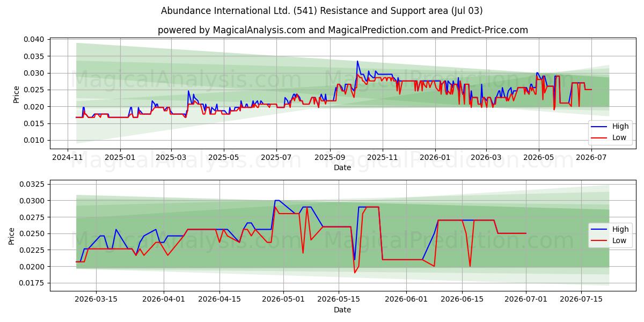Click the '2026-05' x-axis tick label

coord(538,157)
